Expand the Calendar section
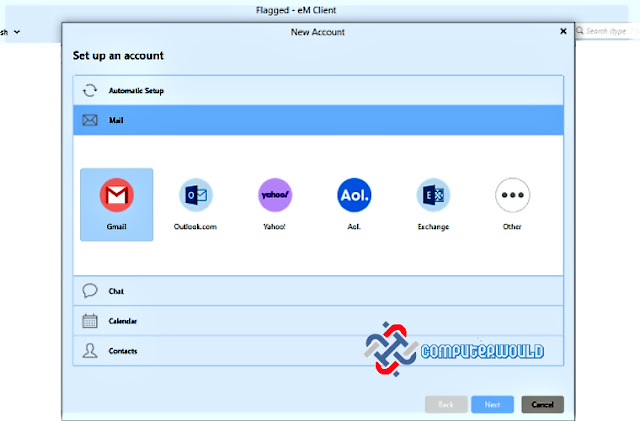Image resolution: width=640 pixels, height=421 pixels. [x=318, y=321]
